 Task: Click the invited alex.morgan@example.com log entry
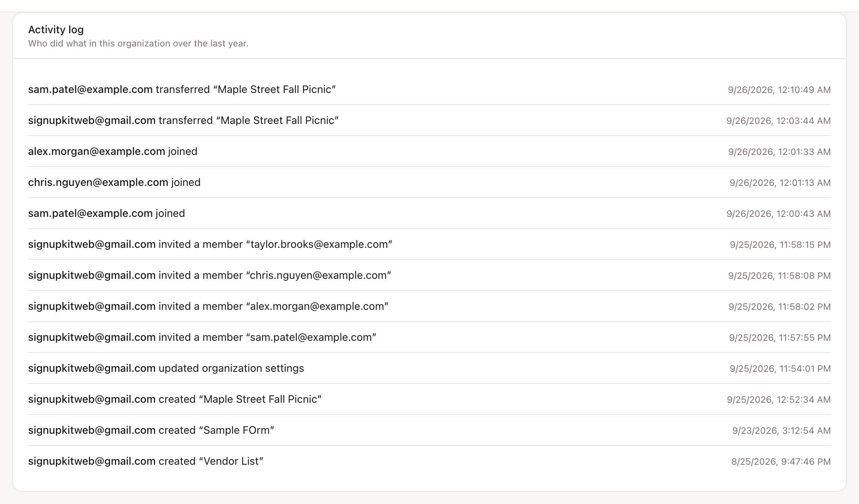[429, 306]
